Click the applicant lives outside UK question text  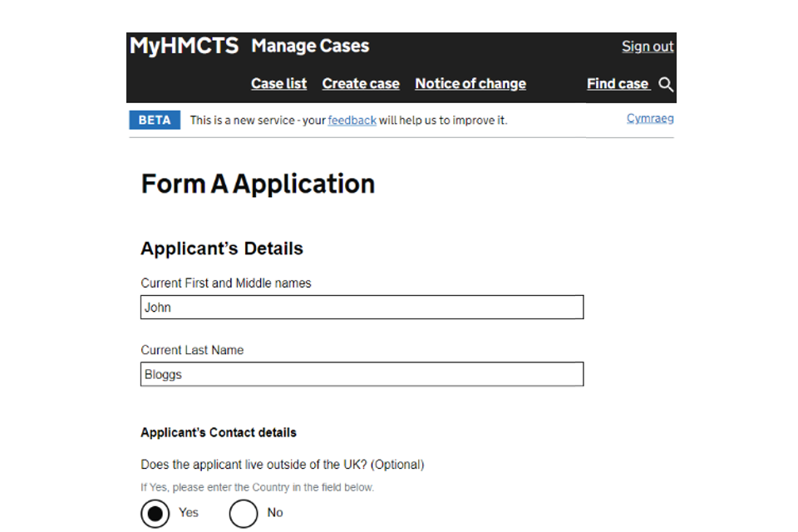point(282,465)
